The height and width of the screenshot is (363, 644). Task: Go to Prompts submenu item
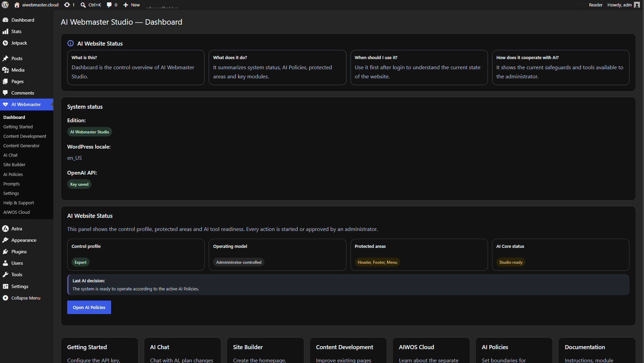pyautogui.click(x=11, y=184)
